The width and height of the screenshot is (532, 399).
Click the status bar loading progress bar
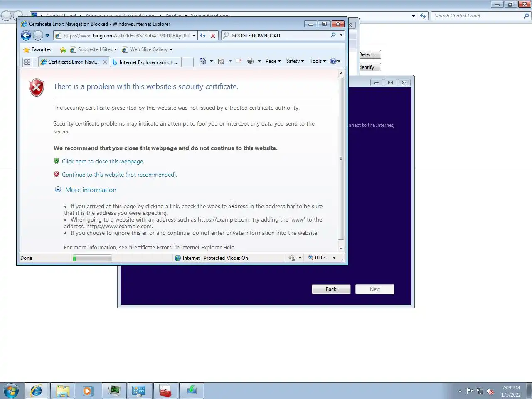pyautogui.click(x=92, y=258)
